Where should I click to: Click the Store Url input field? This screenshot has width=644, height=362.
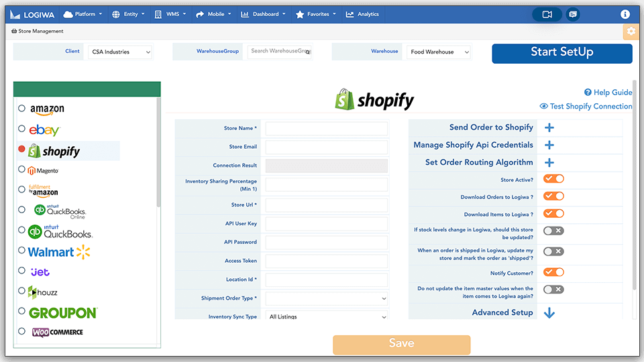tap(326, 205)
